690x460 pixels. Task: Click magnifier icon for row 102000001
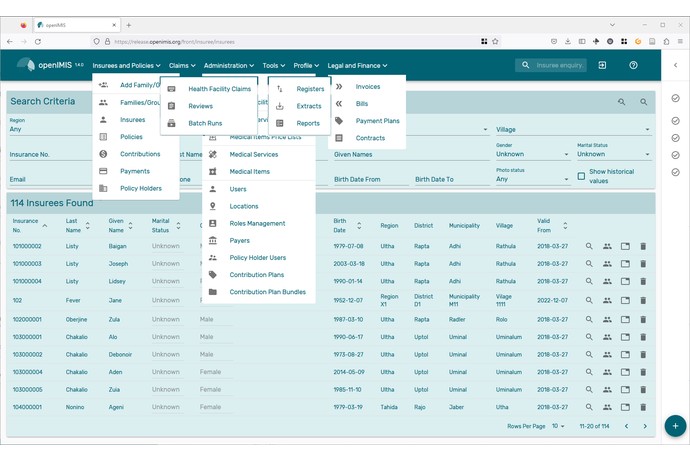[589, 320]
